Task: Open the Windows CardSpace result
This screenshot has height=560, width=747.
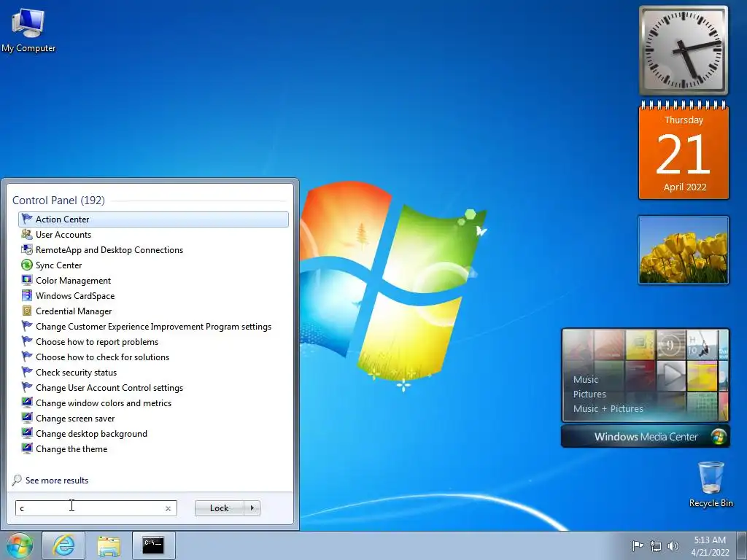Action: pos(153,295)
